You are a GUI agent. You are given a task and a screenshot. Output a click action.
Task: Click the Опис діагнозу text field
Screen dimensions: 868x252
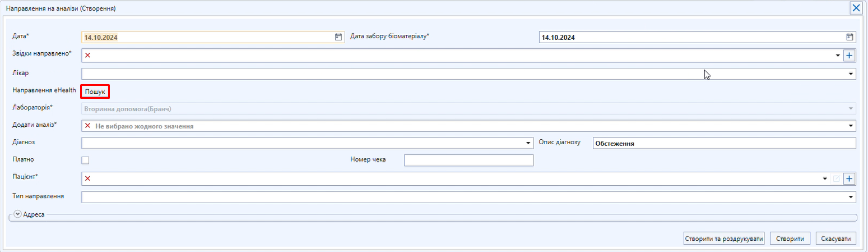[x=723, y=143]
